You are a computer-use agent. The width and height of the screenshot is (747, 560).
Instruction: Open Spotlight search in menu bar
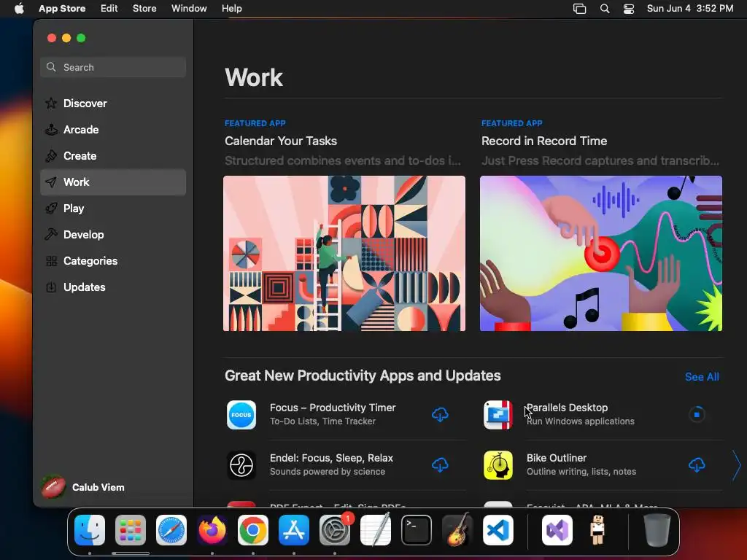[605, 9]
